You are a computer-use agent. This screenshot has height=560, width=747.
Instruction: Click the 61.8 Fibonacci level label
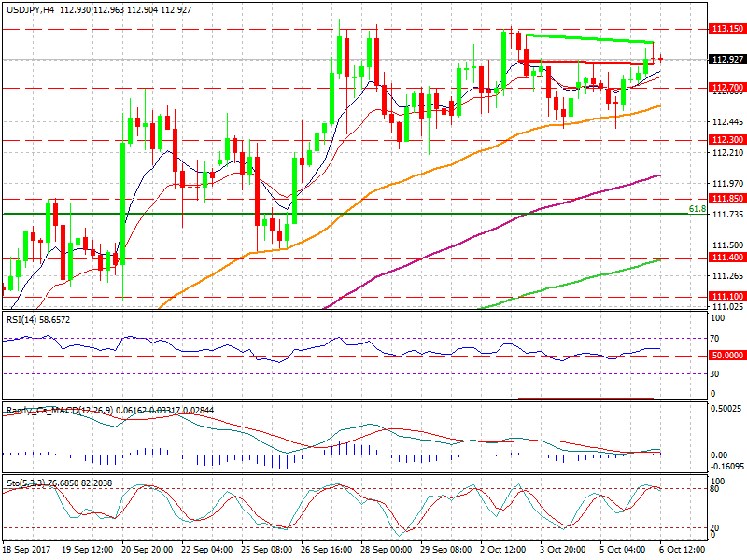click(695, 209)
